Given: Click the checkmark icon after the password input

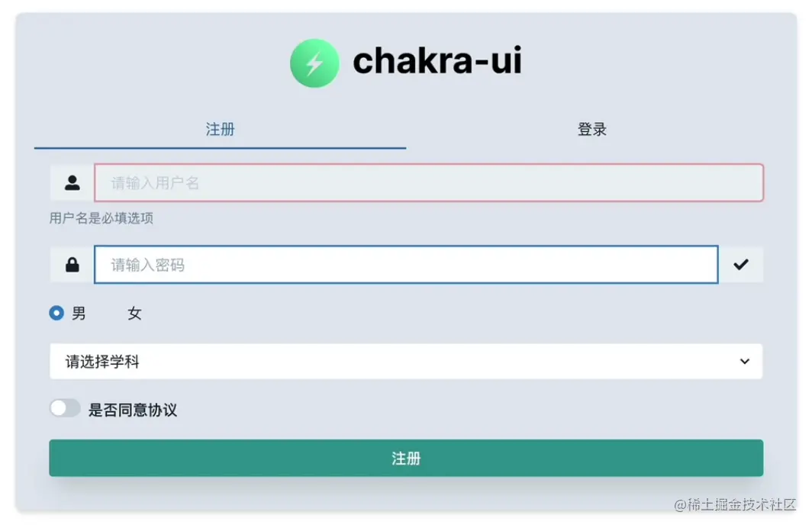Looking at the screenshot, I should point(741,265).
